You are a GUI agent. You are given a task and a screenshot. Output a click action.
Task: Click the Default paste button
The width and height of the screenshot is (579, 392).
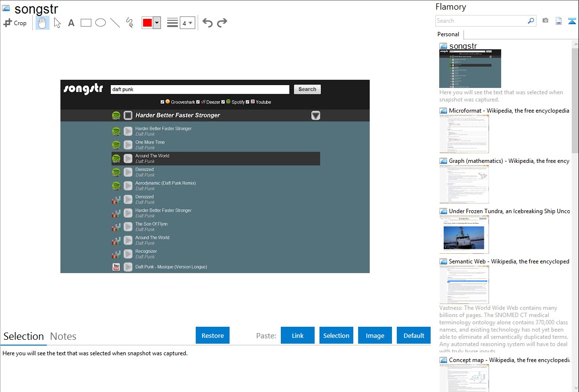414,335
